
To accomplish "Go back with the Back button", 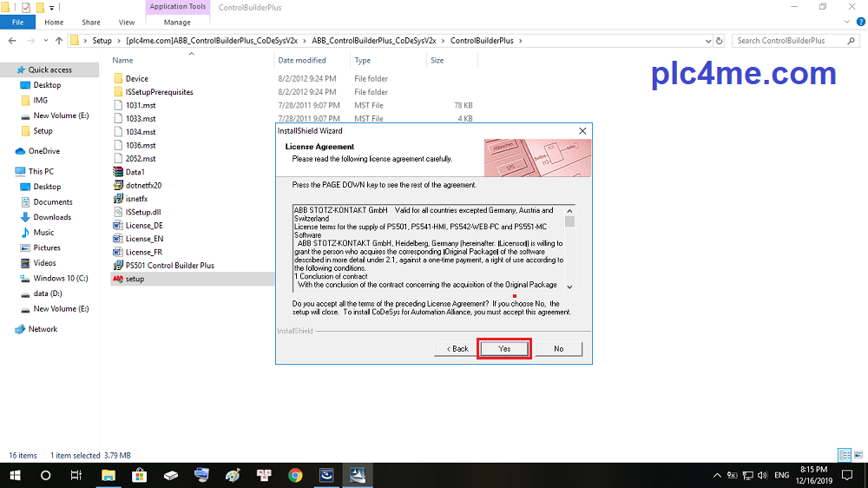I will coord(457,348).
